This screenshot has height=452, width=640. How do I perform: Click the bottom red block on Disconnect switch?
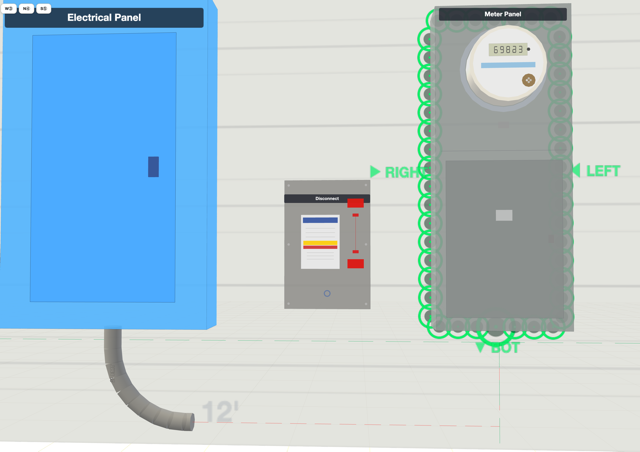tap(356, 263)
